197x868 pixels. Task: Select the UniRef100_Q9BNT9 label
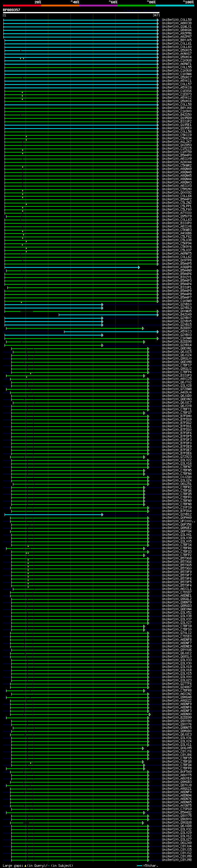click(x=176, y=603)
